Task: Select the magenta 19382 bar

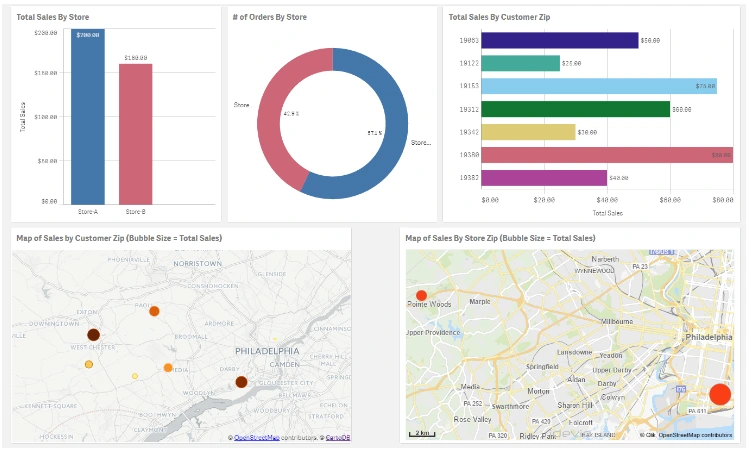Action: [544, 178]
